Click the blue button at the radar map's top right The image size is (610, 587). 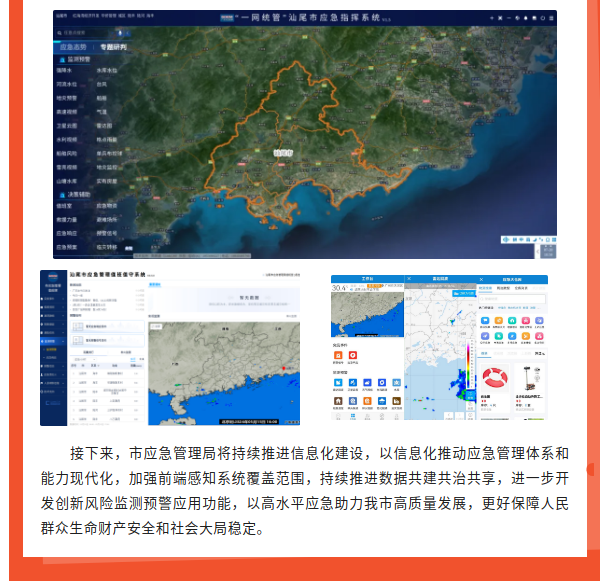pyautogui.click(x=466, y=292)
